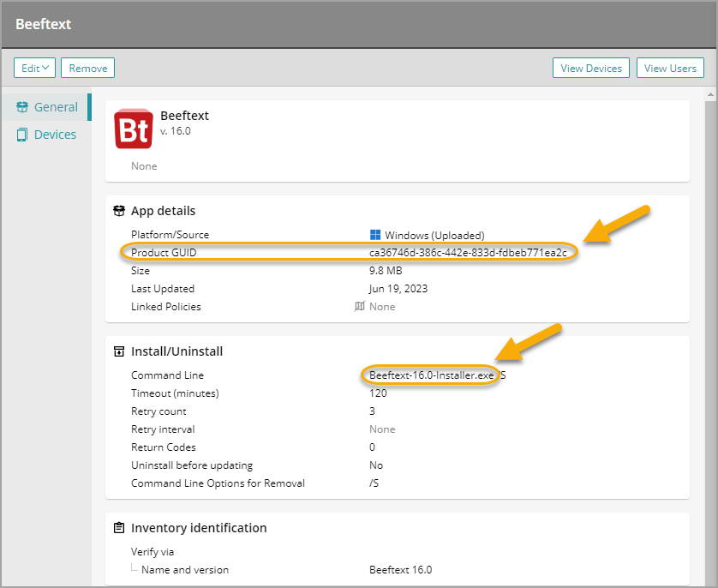Select the Product GUID value text
Viewport: 718px width, 588px height.
point(468,253)
